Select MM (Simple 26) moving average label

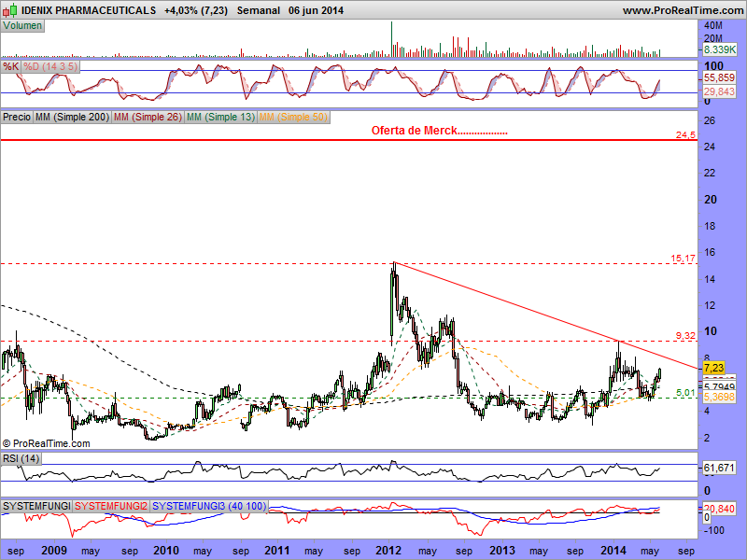(148, 117)
